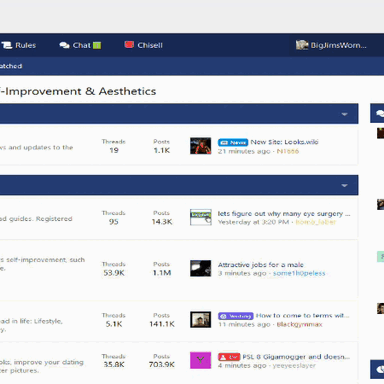Click the blue News tag badge

pos(233,142)
